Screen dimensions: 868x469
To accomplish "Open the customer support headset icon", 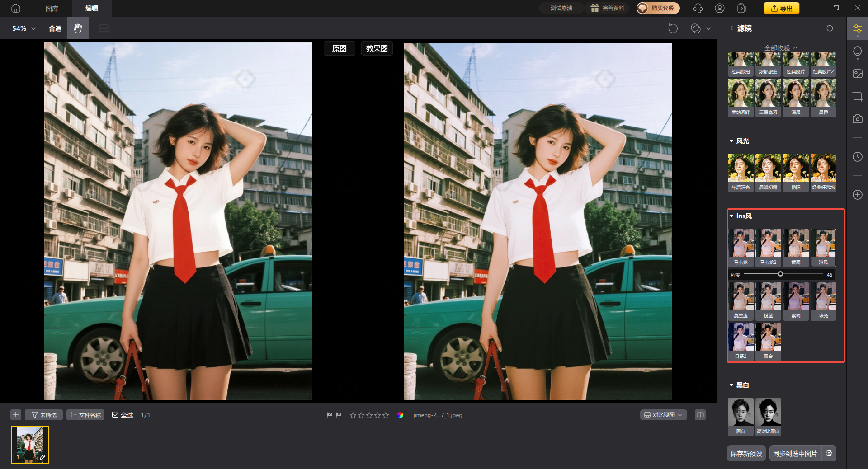I will (698, 8).
